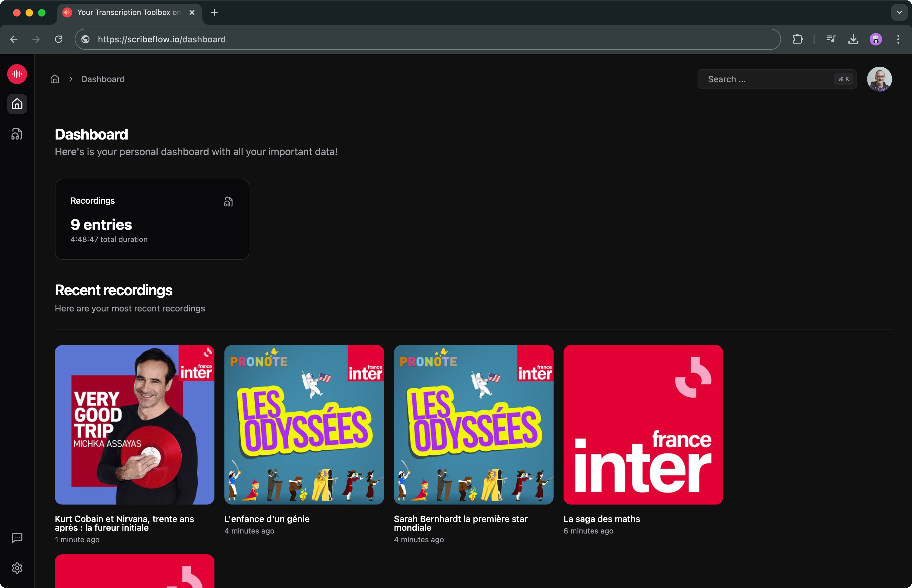Image resolution: width=912 pixels, height=588 pixels.
Task: Click the "1 minute ago" timestamp
Action: click(77, 539)
